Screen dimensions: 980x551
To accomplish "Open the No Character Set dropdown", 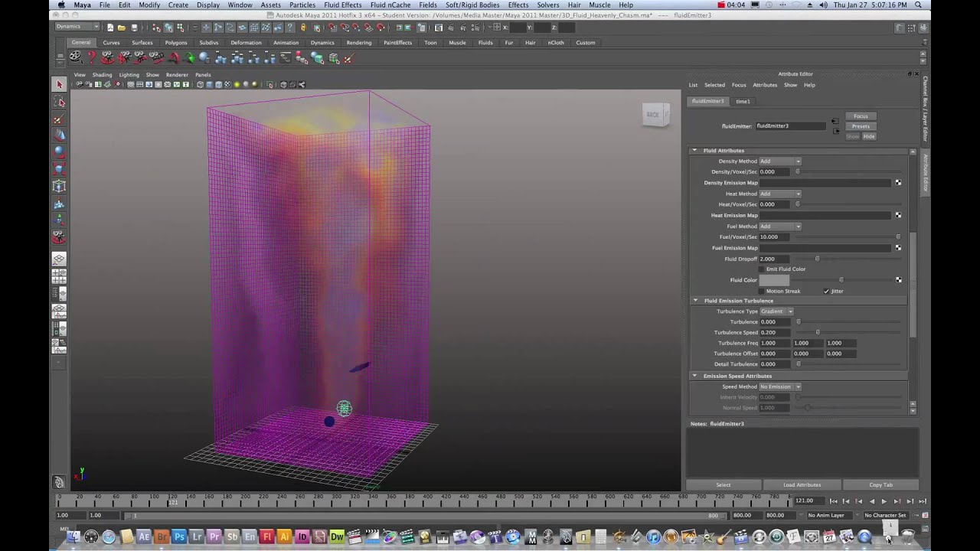I will 885,515.
